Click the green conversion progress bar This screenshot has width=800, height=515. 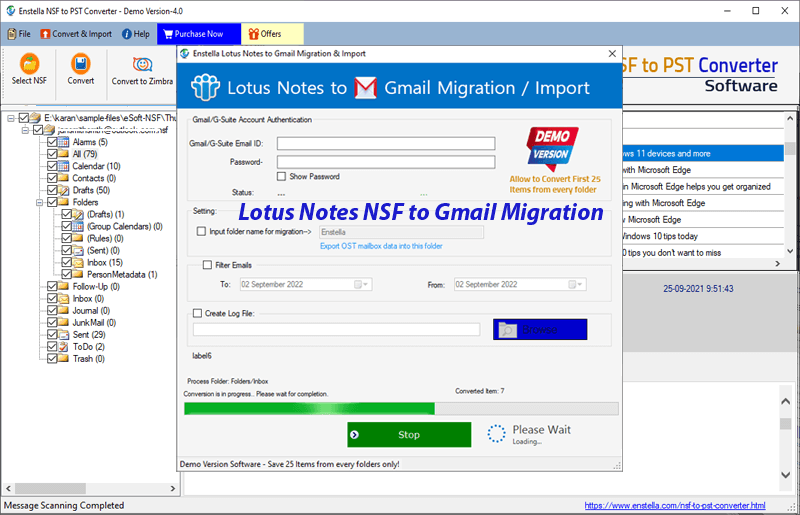click(x=401, y=408)
